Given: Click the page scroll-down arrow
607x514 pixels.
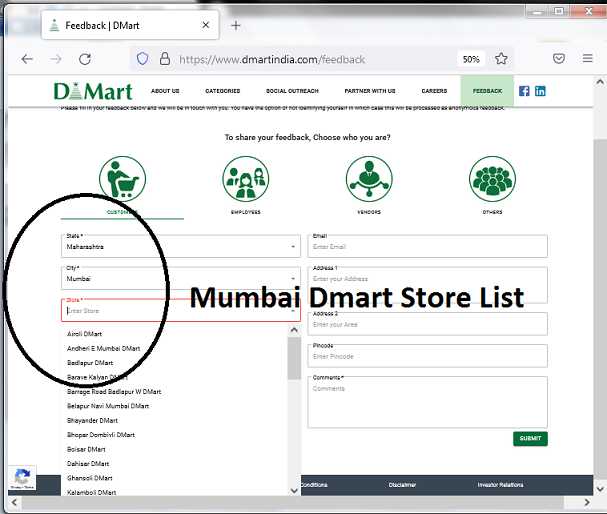Looking at the screenshot, I should (x=600, y=489).
